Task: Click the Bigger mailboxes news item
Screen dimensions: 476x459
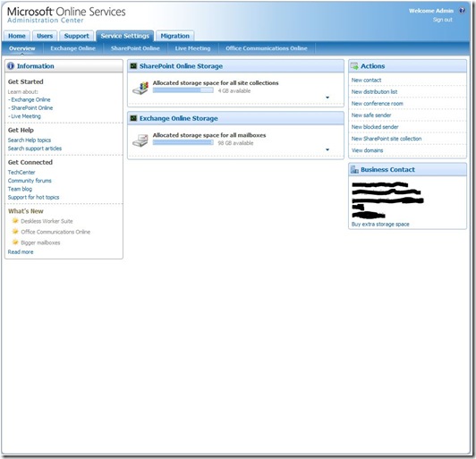Action: point(40,242)
